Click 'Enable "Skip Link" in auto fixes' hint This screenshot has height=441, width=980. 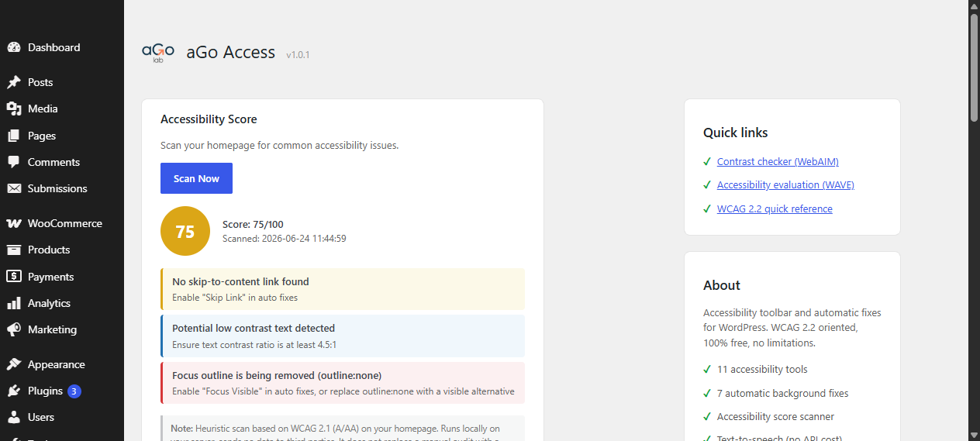235,298
